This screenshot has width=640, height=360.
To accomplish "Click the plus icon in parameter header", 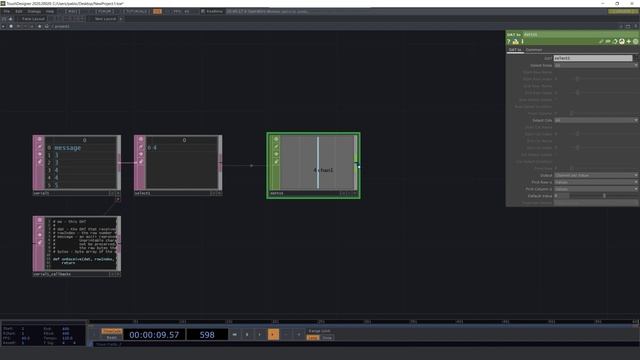I will (x=629, y=42).
